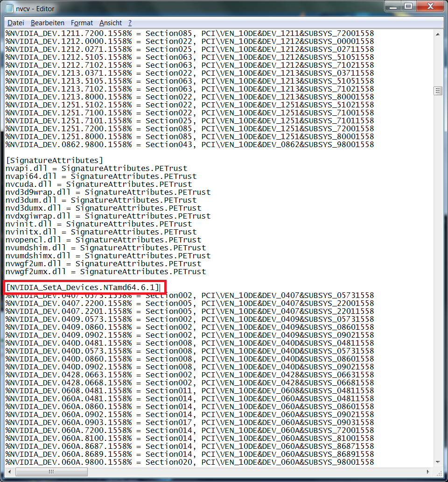Click the Notepad icon in the title bar

point(9,8)
